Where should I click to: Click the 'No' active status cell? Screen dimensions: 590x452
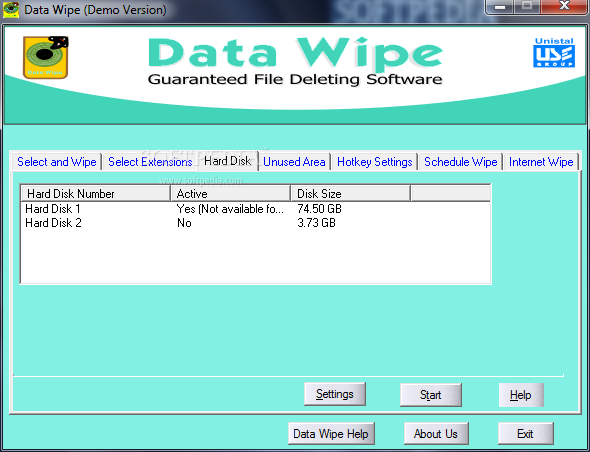184,223
